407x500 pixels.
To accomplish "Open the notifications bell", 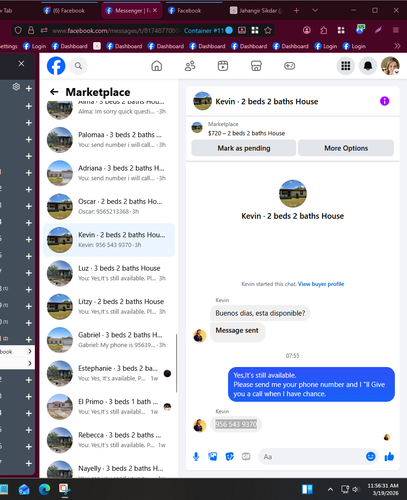I will [x=368, y=66].
